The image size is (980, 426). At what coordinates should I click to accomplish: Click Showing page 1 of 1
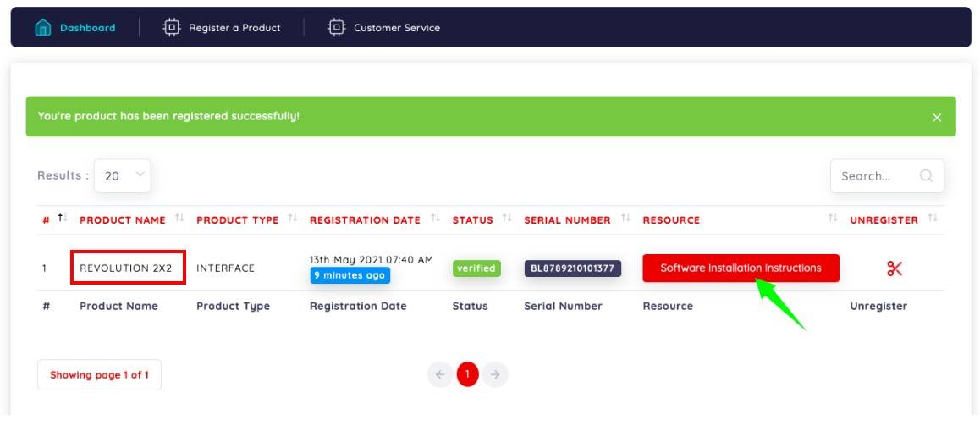tap(99, 374)
